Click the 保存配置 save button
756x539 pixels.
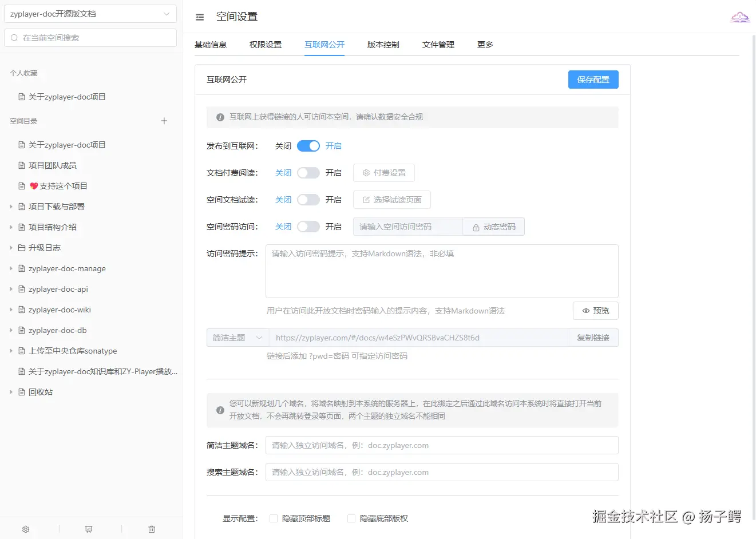(x=593, y=79)
